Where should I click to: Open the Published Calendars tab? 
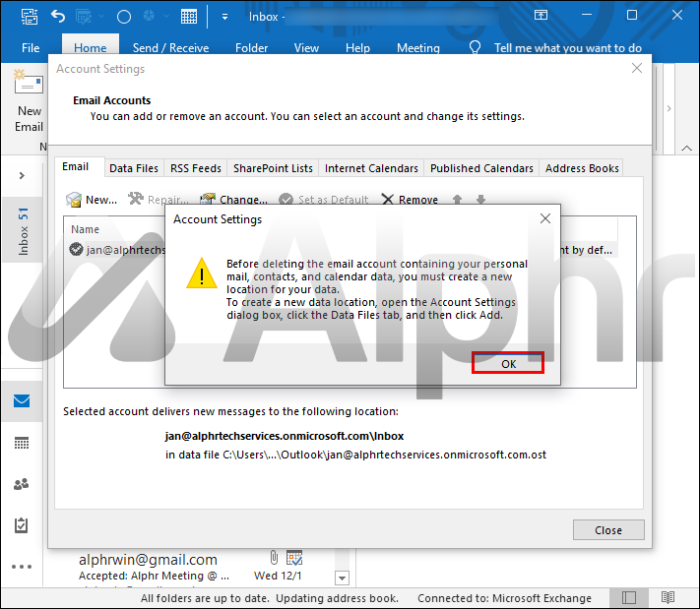pos(481,168)
